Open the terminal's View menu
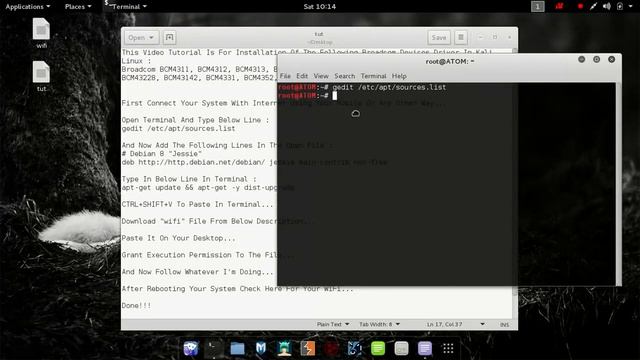The width and height of the screenshot is (640, 360). click(x=321, y=76)
